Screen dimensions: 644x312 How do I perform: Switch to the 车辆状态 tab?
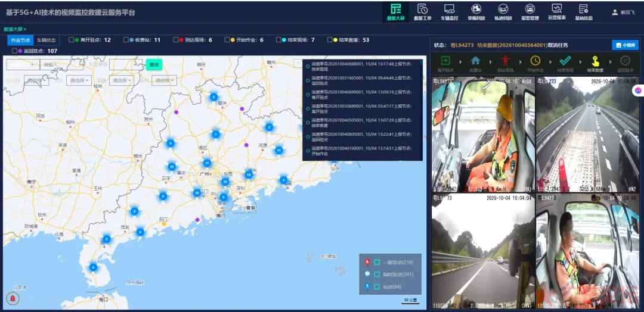click(46, 40)
